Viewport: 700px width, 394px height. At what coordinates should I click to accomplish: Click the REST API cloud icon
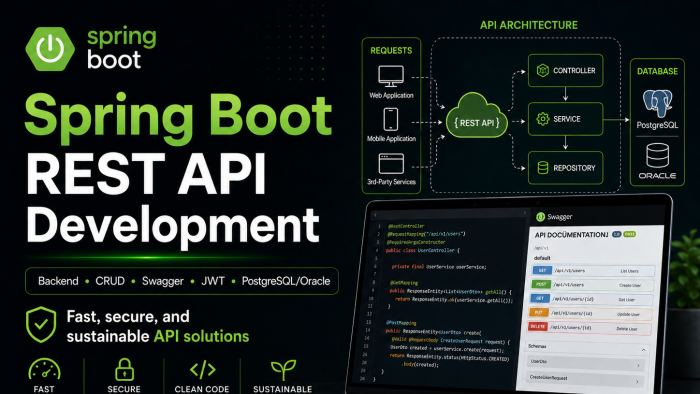[477, 116]
